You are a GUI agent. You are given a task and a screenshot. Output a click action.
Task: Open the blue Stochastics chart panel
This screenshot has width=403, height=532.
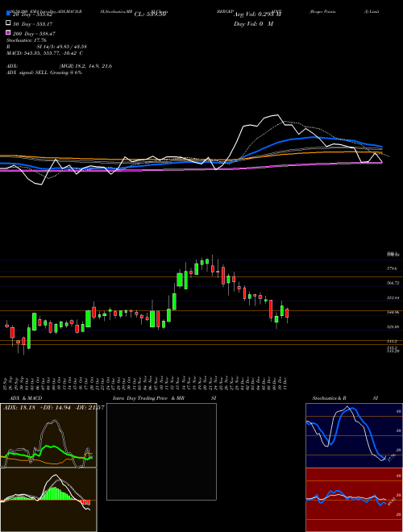coord(354,435)
